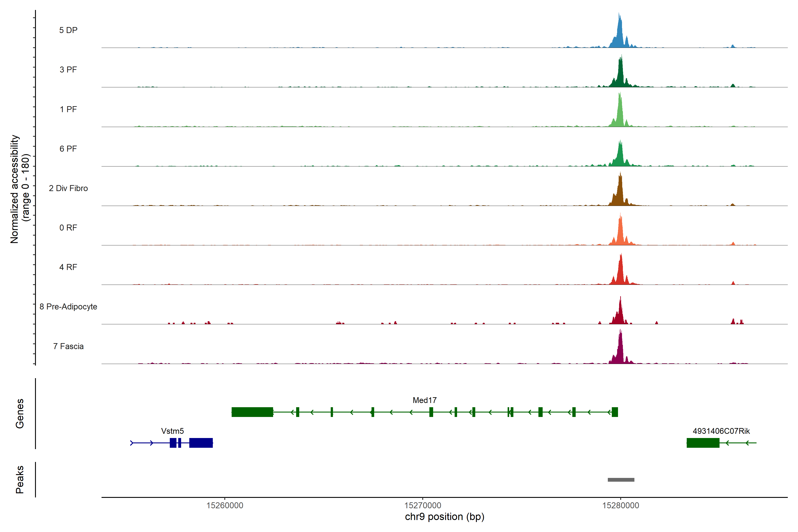Click the 4 RF track label
This screenshot has width=798, height=532.
tap(68, 267)
